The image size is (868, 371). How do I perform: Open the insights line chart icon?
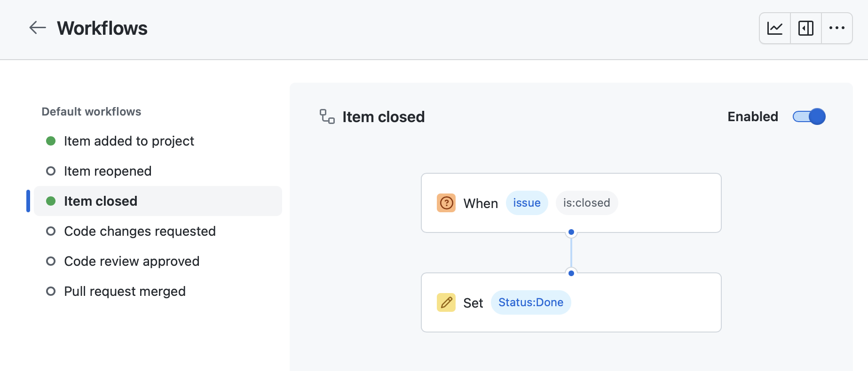[775, 28]
